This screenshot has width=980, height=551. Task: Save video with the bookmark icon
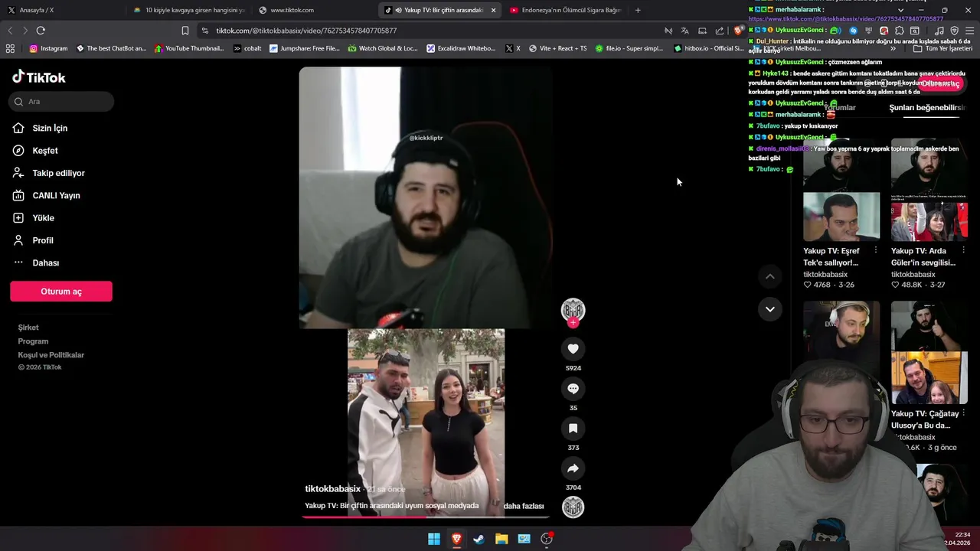pos(573,429)
